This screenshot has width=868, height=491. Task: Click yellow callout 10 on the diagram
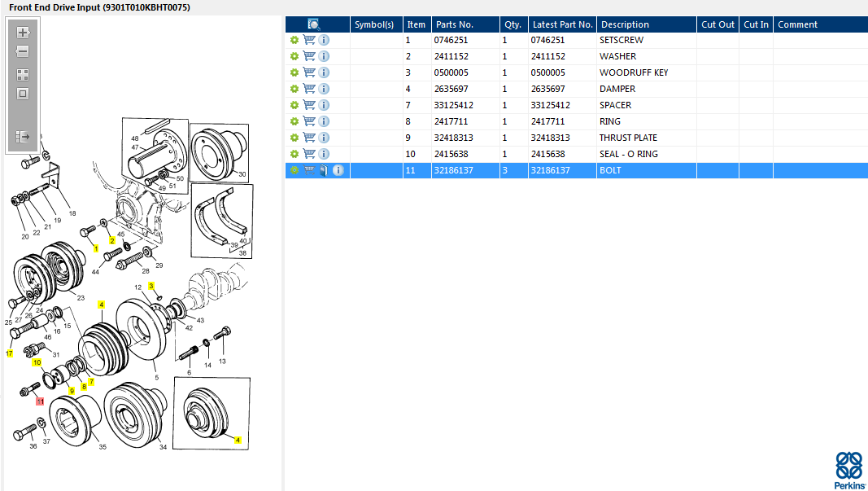(37, 362)
